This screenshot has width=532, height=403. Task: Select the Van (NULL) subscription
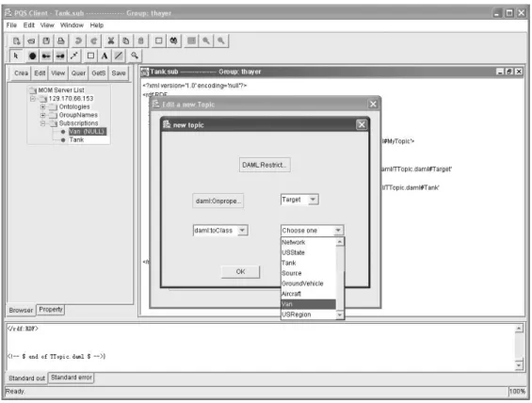pos(88,132)
